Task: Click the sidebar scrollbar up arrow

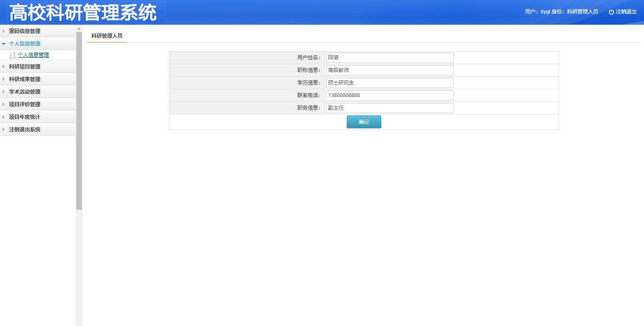Action: [79, 29]
